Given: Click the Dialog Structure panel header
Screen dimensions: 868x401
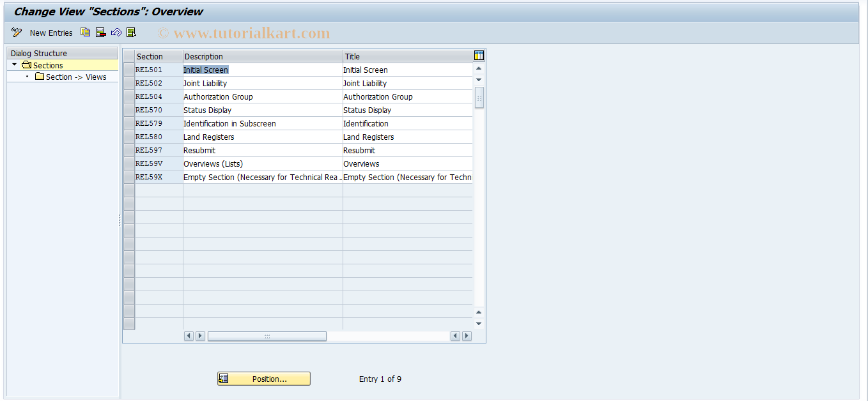Looking at the screenshot, I should [63, 53].
